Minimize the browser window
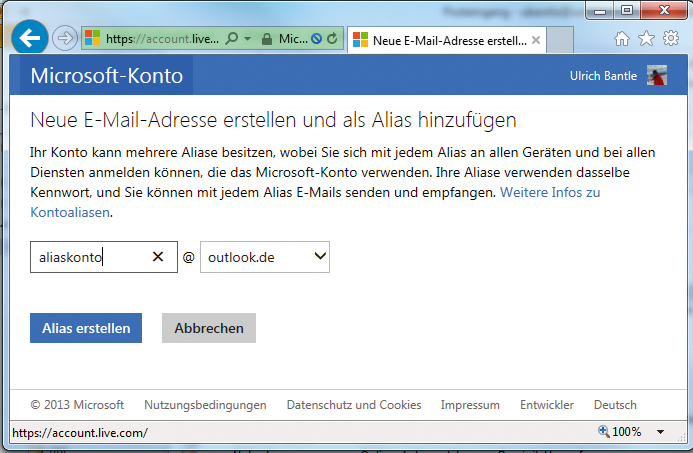 [600, 11]
